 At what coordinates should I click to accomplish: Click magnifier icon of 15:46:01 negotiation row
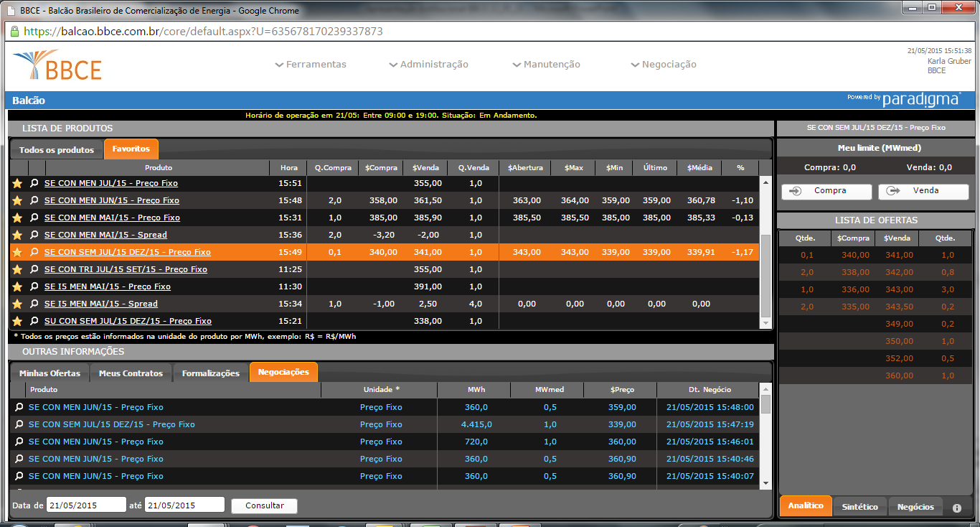coord(19,442)
